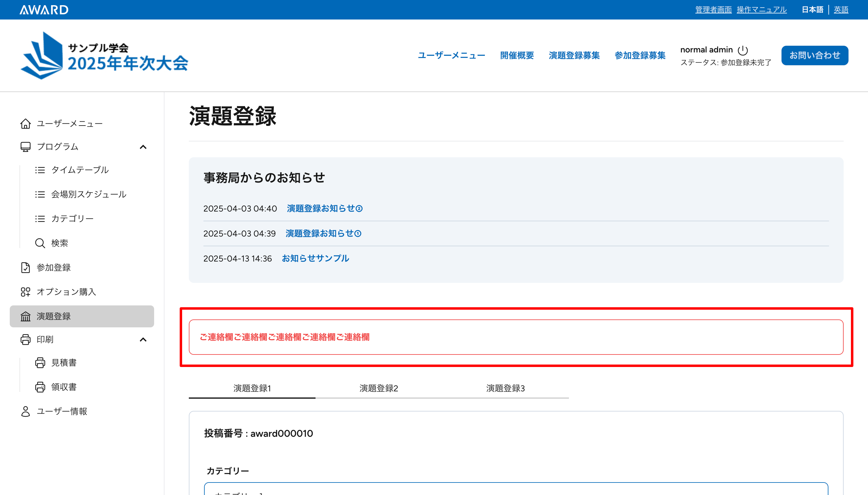Click the building icon beside 演題登録
The image size is (868, 495).
26,316
